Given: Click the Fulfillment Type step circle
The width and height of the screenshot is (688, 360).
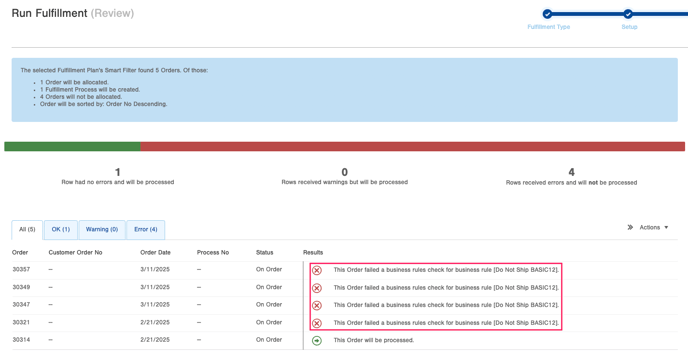Looking at the screenshot, I should pyautogui.click(x=547, y=14).
